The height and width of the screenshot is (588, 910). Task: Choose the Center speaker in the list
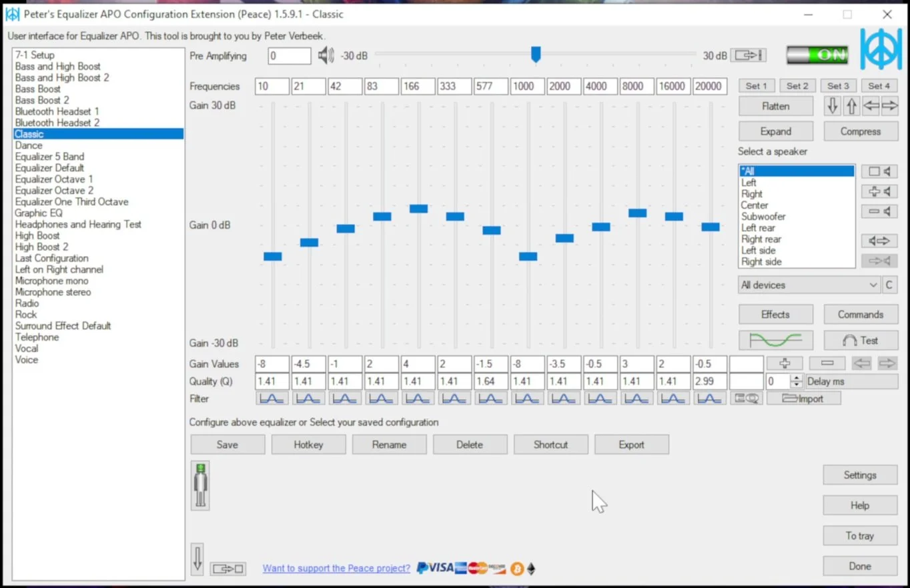click(x=755, y=205)
